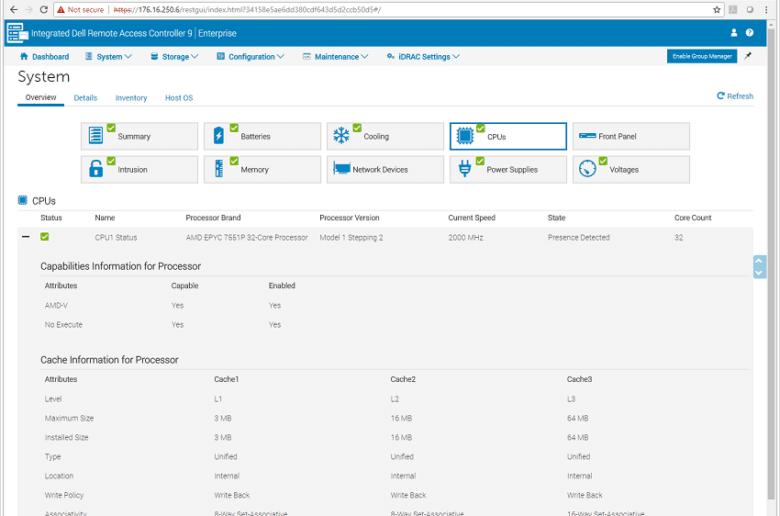780x516 pixels.
Task: Select the Summary tile label
Action: click(x=134, y=136)
